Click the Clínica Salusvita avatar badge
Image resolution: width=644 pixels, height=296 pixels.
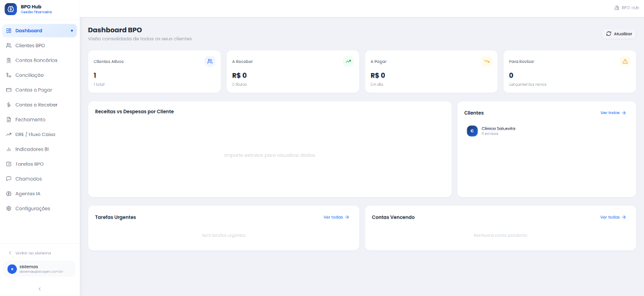(472, 131)
